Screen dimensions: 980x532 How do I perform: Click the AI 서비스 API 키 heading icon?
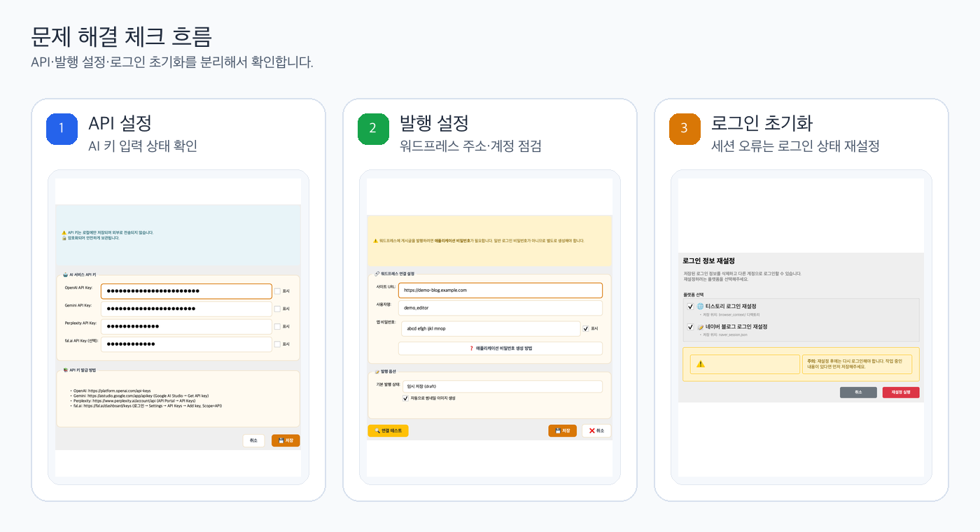pos(66,275)
